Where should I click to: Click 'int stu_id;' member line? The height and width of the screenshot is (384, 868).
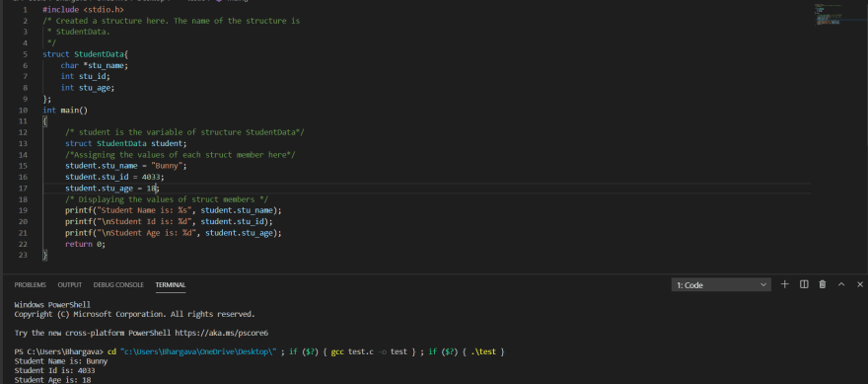(x=85, y=76)
